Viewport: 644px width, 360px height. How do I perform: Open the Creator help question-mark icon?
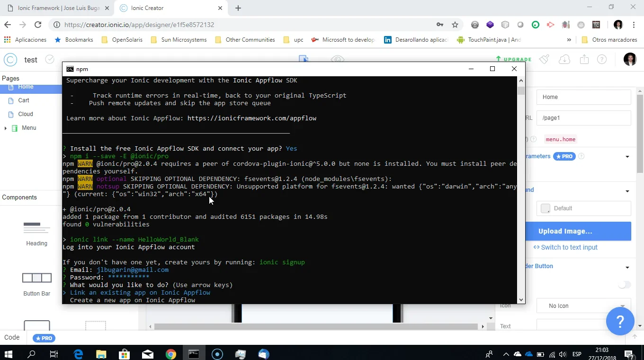602,59
